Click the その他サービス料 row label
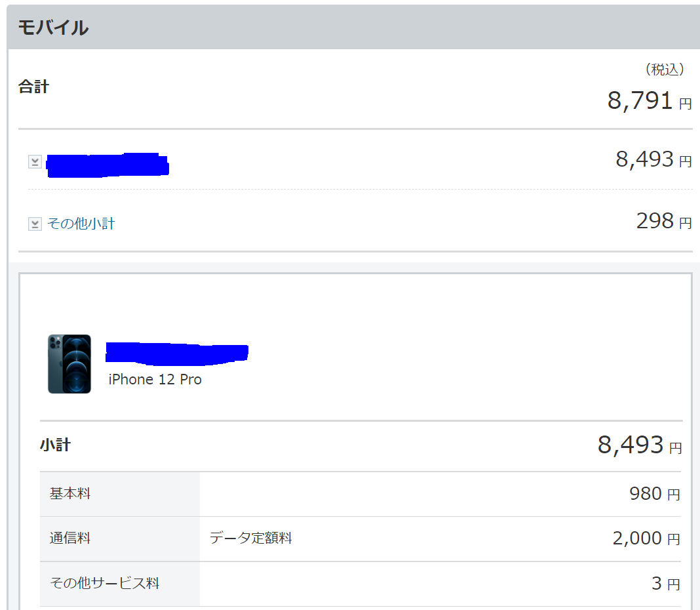700x610 pixels. point(104,583)
